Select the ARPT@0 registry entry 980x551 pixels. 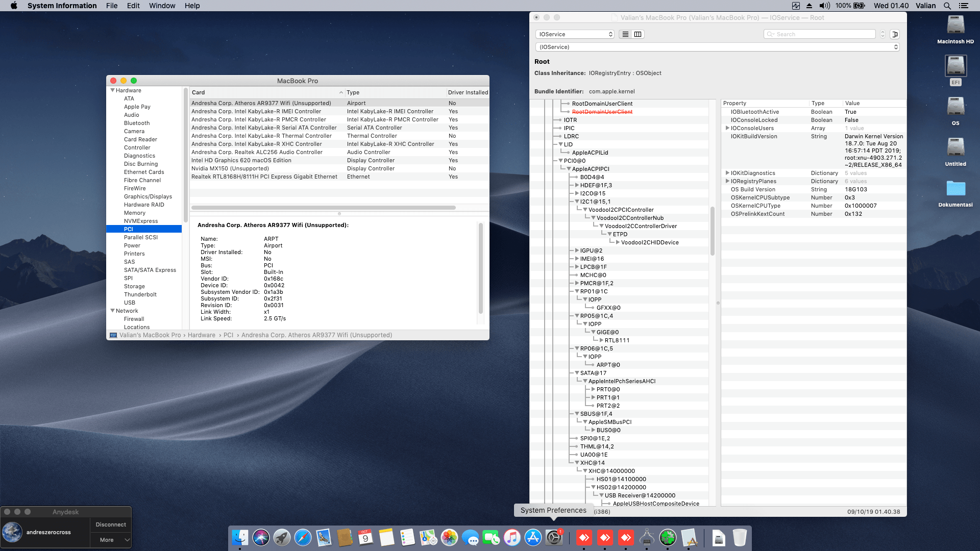pyautogui.click(x=608, y=365)
